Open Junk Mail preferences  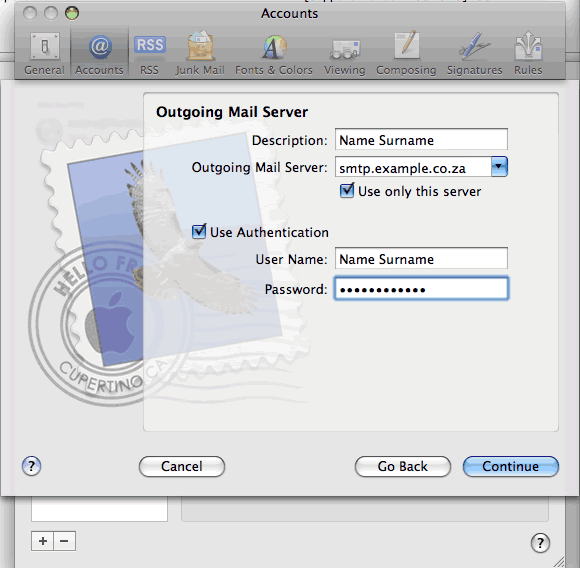[200, 53]
